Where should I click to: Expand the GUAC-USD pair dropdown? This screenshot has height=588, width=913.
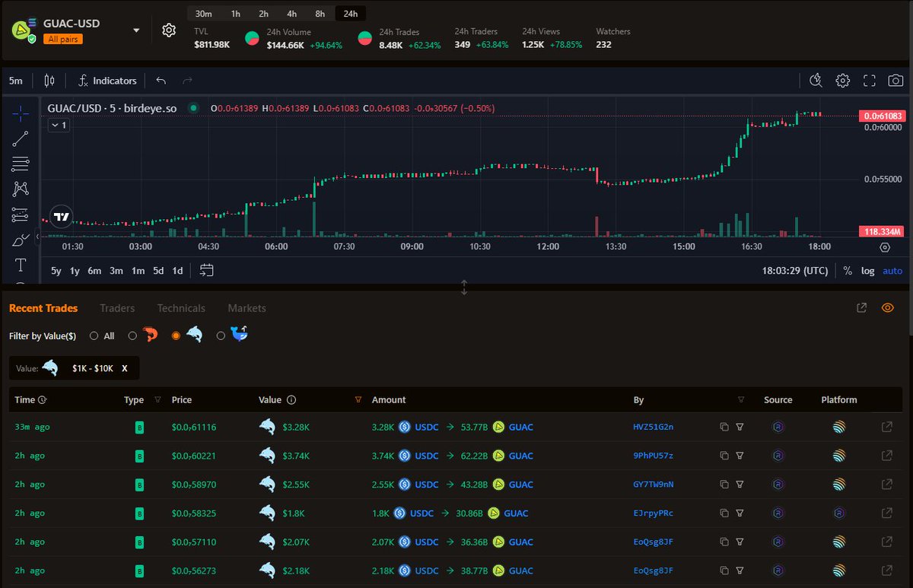click(136, 30)
